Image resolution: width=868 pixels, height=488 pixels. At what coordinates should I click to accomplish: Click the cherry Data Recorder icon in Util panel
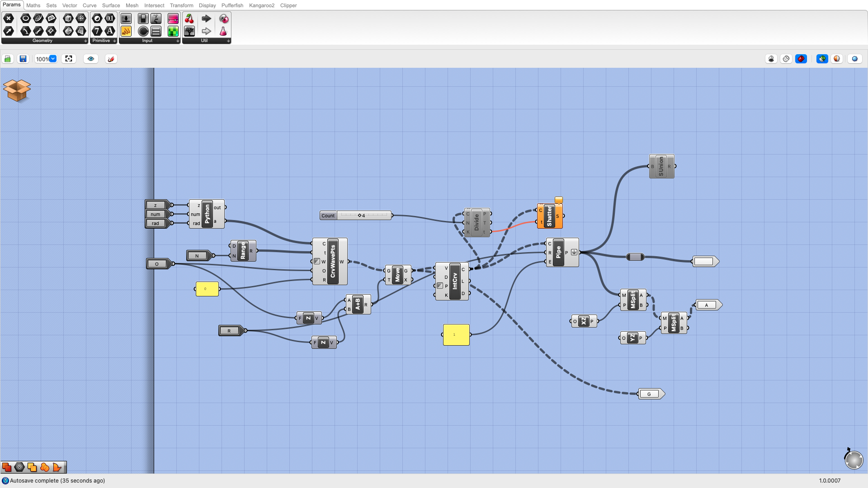click(189, 19)
